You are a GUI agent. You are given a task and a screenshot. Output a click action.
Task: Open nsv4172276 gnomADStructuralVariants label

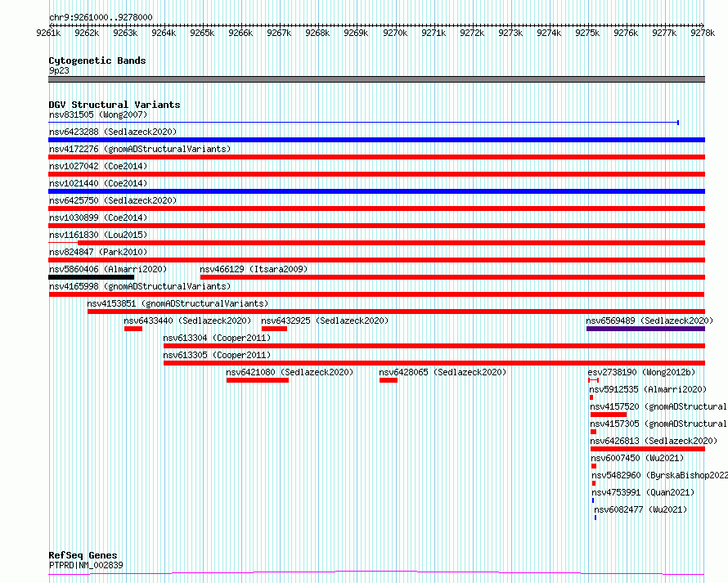pos(140,149)
